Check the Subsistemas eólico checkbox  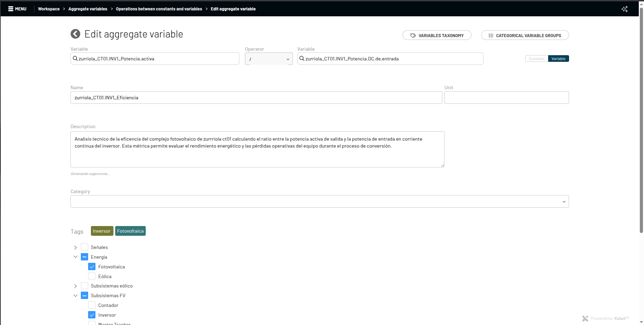(x=84, y=286)
